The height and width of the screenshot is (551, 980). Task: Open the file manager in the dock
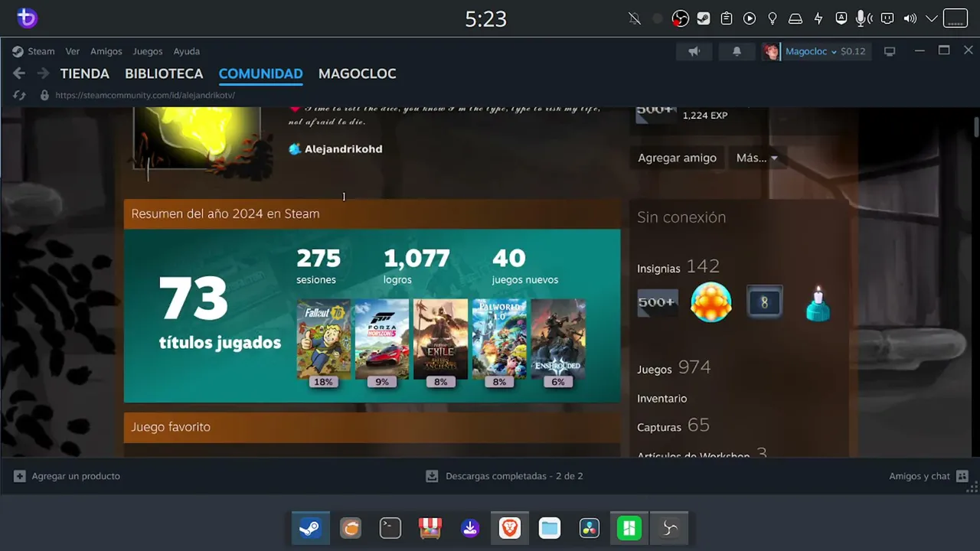(550, 528)
